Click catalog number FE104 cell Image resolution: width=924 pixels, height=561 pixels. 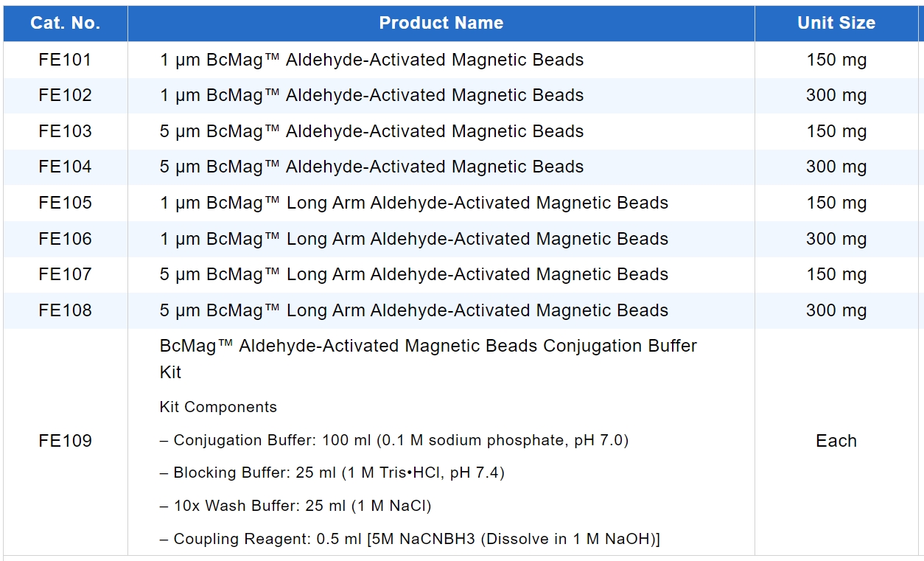coord(65,167)
